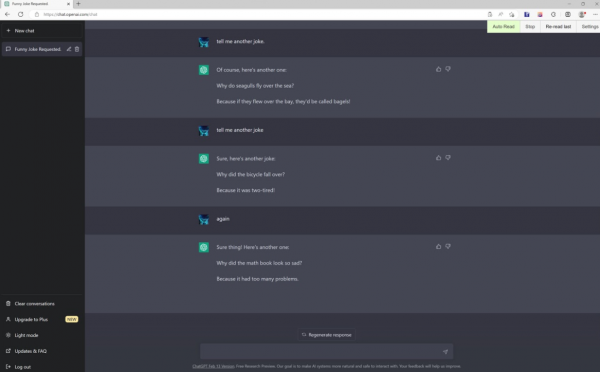Open Updates & FAQ link

point(41,351)
